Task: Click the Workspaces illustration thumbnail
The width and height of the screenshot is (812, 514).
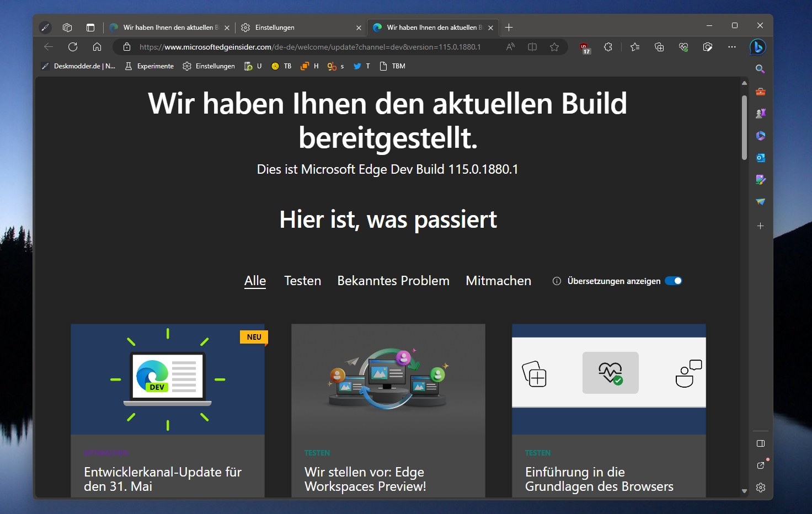Action: pyautogui.click(x=388, y=379)
